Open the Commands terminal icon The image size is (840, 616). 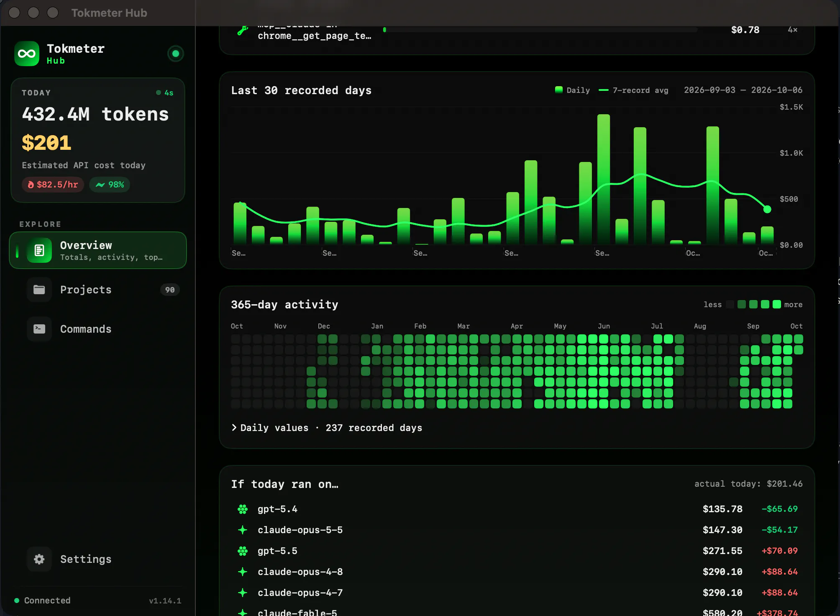(x=39, y=329)
